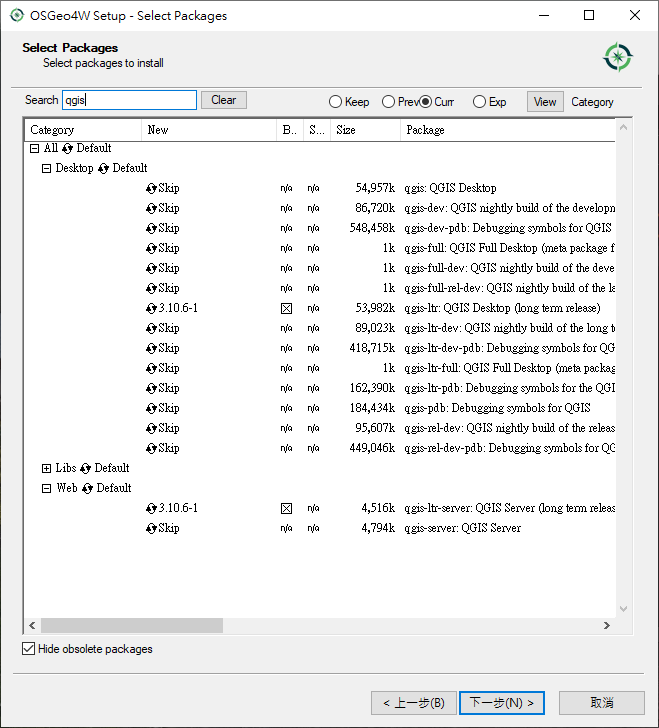Click the cycle icon for qgis-full-rel-dev
Viewport: 659px width, 728px height.
(151, 288)
